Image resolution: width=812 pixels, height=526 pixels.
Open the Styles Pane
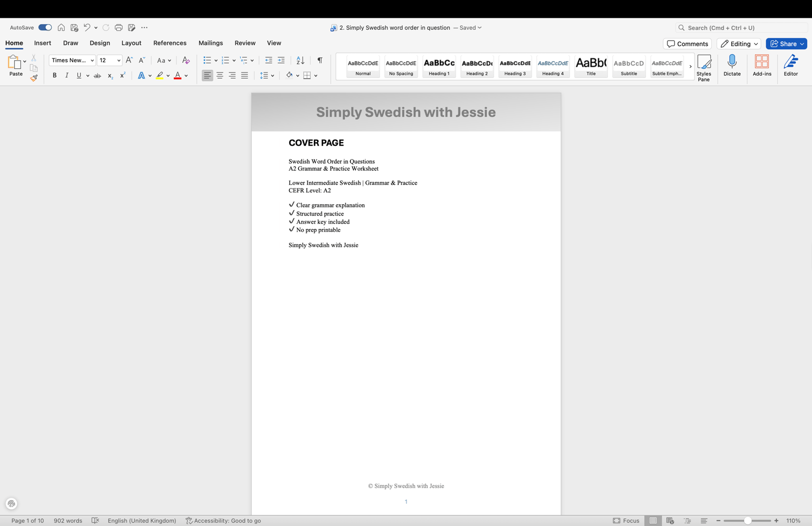[704, 68]
